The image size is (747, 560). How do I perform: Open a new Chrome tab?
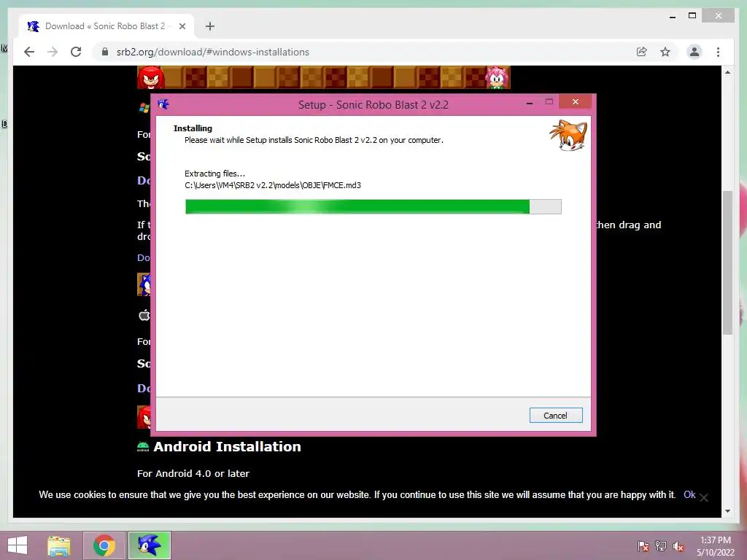pyautogui.click(x=210, y=26)
